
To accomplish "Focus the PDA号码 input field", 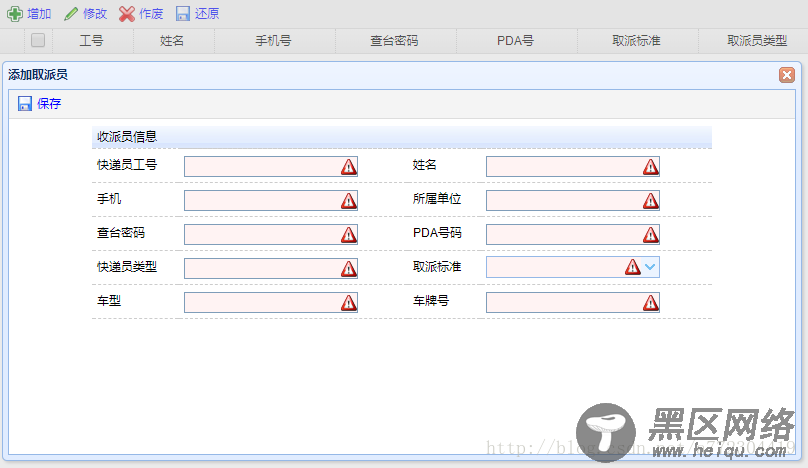I will pyautogui.click(x=573, y=235).
